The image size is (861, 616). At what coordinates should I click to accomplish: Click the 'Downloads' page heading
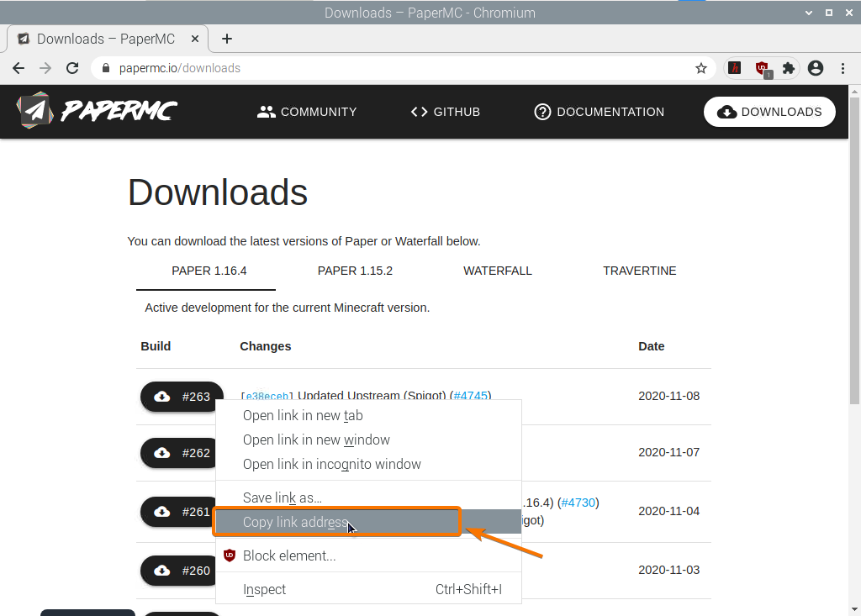[x=218, y=192]
